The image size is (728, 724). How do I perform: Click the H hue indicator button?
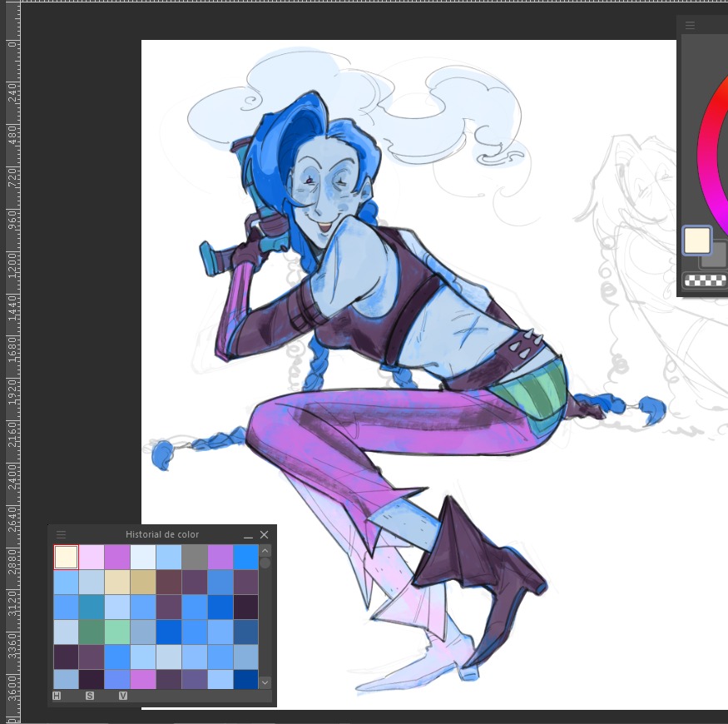point(57,696)
